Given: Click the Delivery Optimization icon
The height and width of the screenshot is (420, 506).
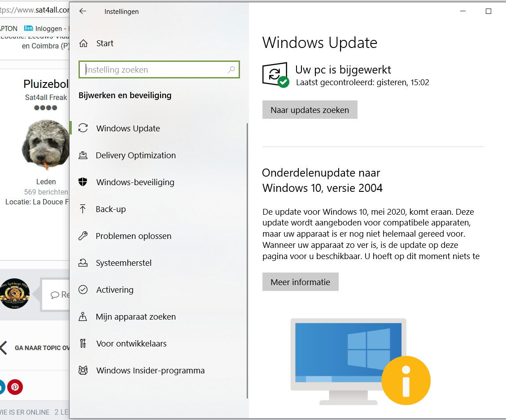Looking at the screenshot, I should [83, 155].
